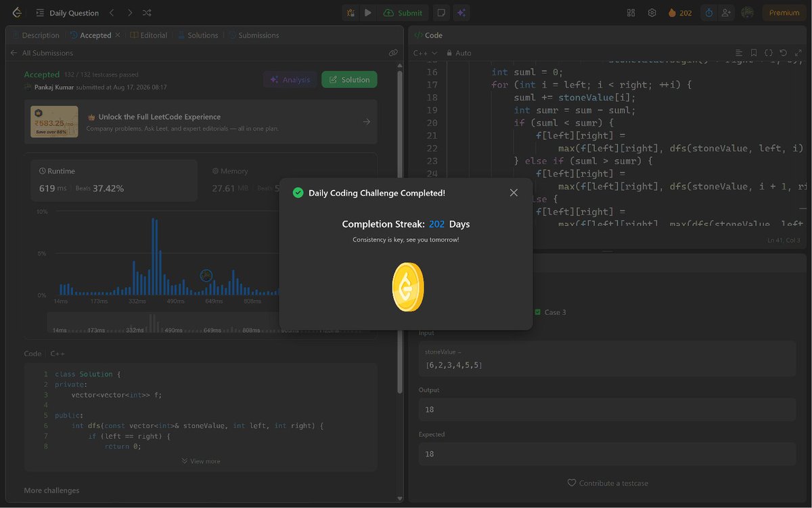The width and height of the screenshot is (812, 508).
Task: Click the invite collaborator icon
Action: click(726, 13)
